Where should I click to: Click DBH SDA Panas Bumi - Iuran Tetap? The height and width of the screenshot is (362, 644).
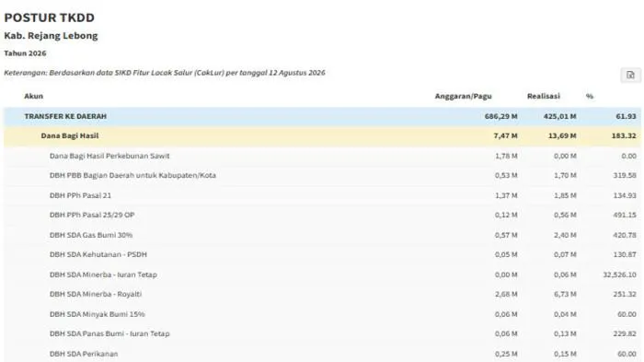point(322,333)
